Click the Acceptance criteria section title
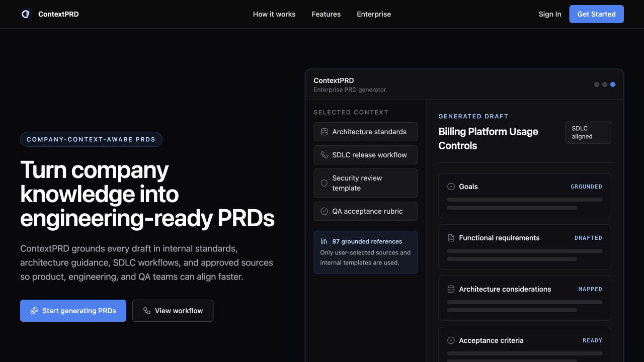Image resolution: width=644 pixels, height=362 pixels. [491, 340]
